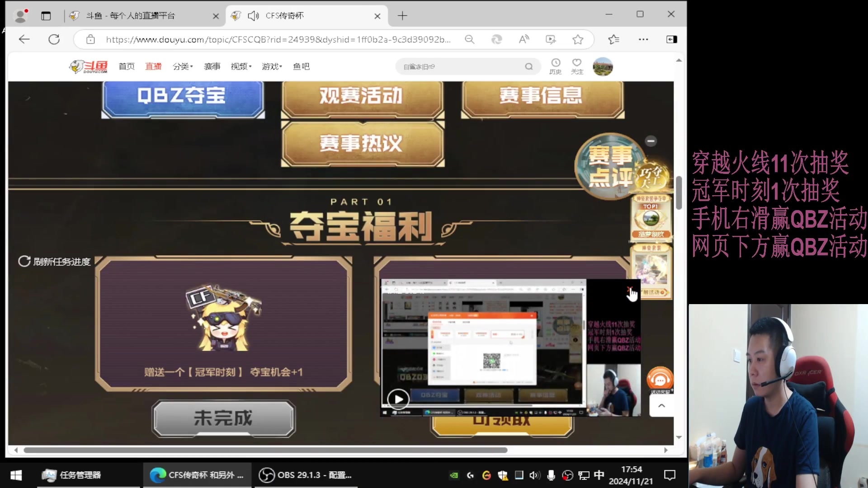
Task: Reload the page with refresh icon
Action: point(54,39)
